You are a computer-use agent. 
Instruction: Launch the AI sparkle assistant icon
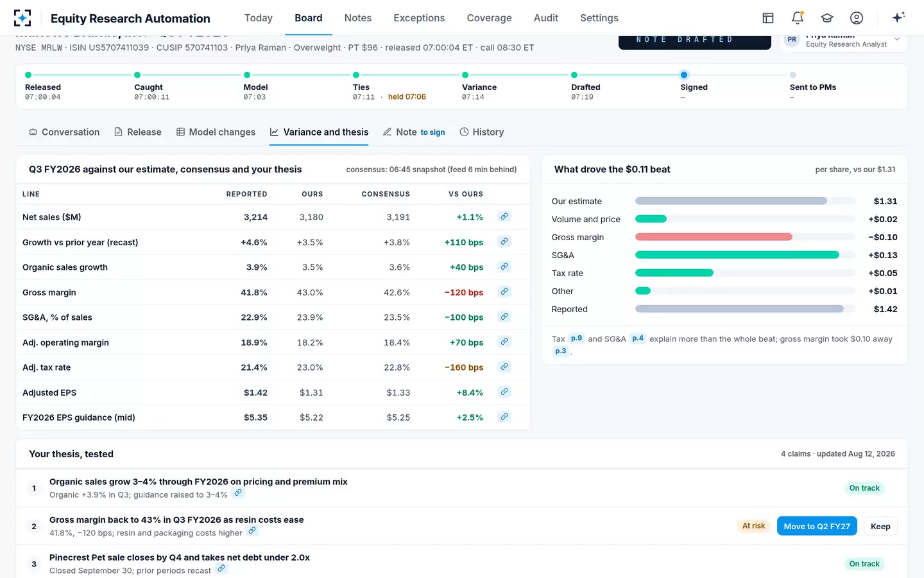[898, 17]
